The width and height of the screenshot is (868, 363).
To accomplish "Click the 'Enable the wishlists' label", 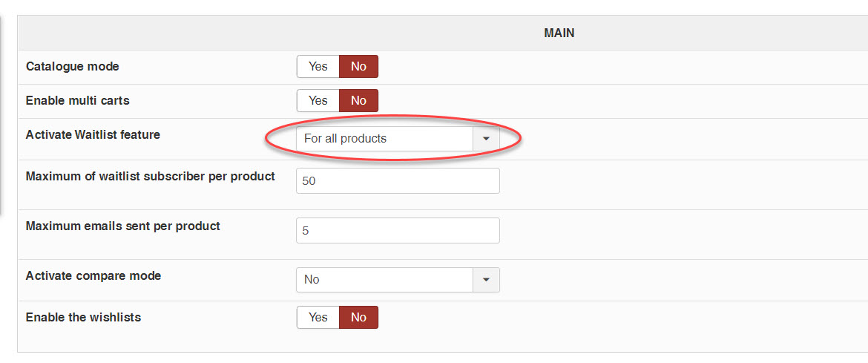I will [83, 318].
